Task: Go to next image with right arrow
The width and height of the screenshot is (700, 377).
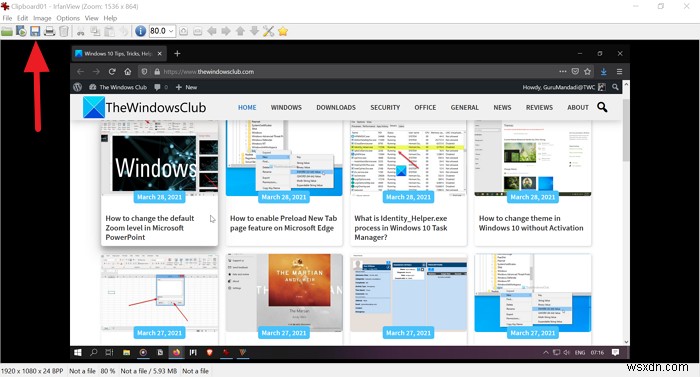Action: (226, 31)
